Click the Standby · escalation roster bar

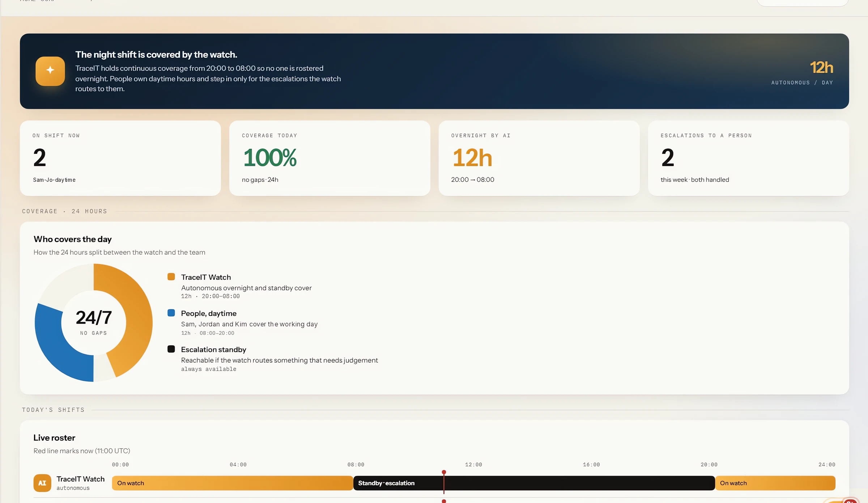tap(534, 483)
